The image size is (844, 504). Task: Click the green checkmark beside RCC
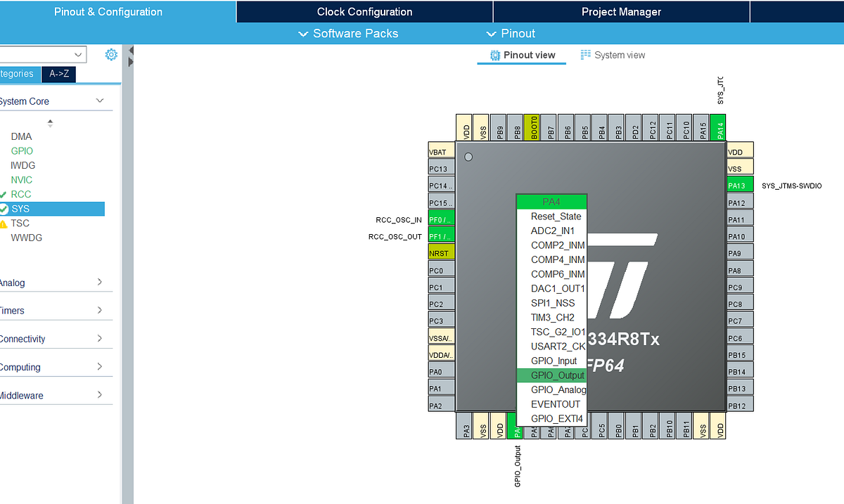(x=4, y=194)
